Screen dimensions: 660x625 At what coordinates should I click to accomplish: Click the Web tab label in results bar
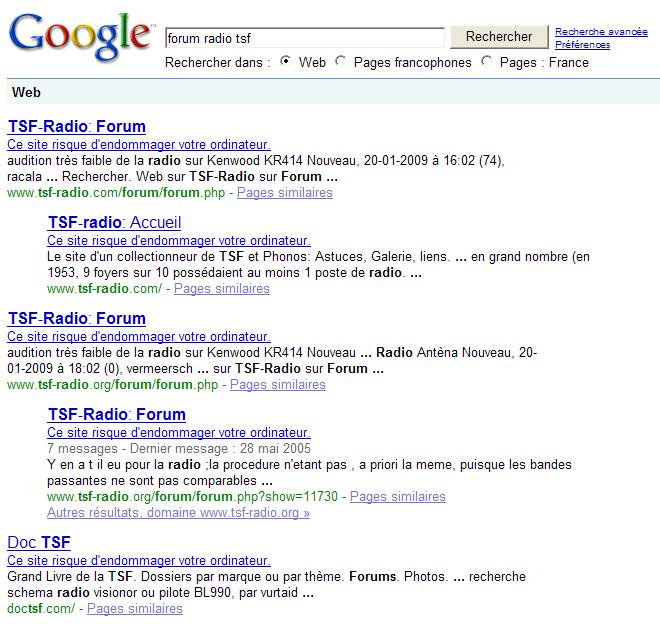pos(26,92)
